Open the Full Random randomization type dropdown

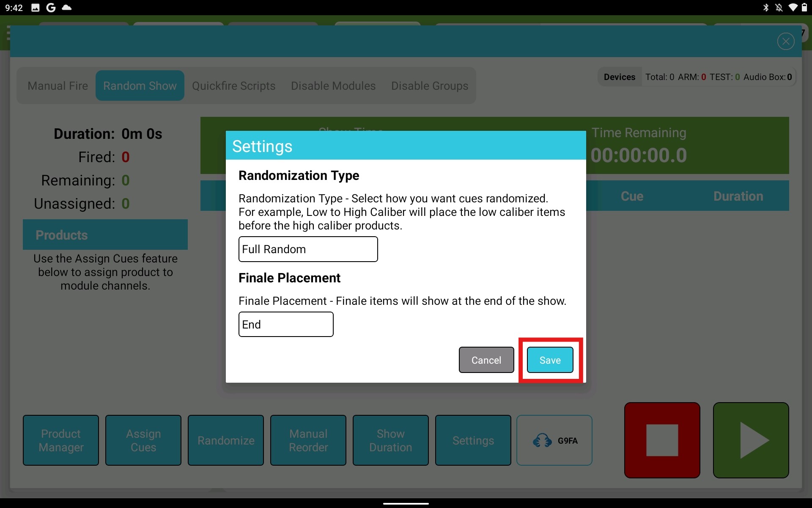click(x=308, y=249)
